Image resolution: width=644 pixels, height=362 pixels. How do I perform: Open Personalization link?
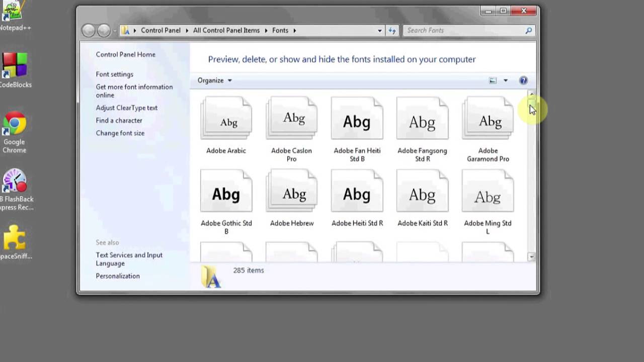click(118, 276)
